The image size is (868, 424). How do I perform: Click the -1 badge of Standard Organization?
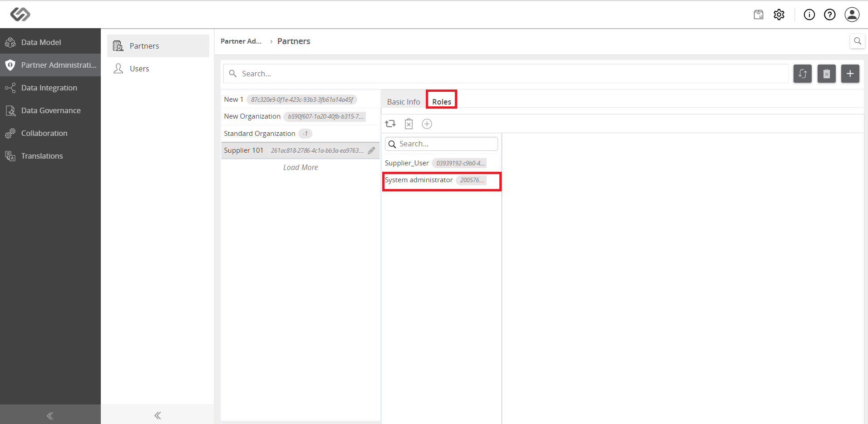(x=305, y=134)
